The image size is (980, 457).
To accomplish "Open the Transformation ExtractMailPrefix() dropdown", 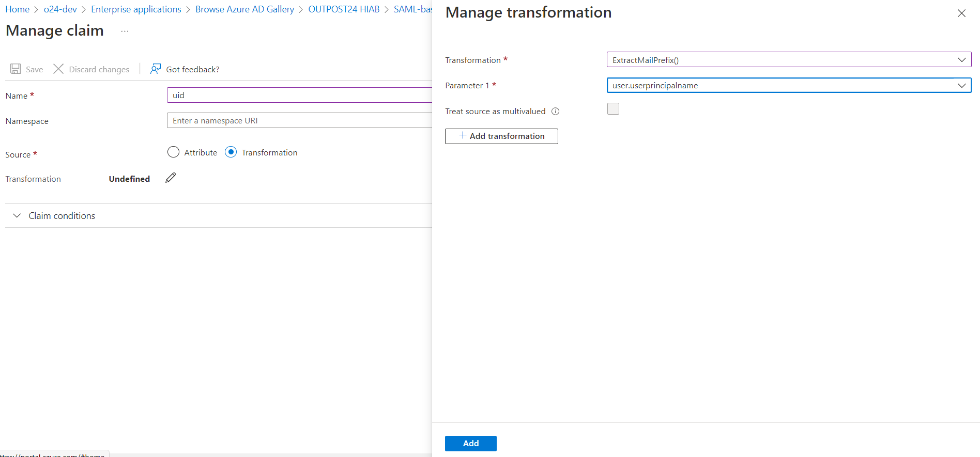I will [x=788, y=60].
